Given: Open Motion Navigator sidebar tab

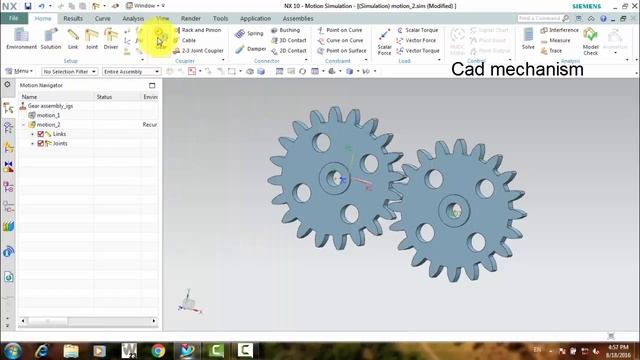Looking at the screenshot, I should tap(8, 108).
